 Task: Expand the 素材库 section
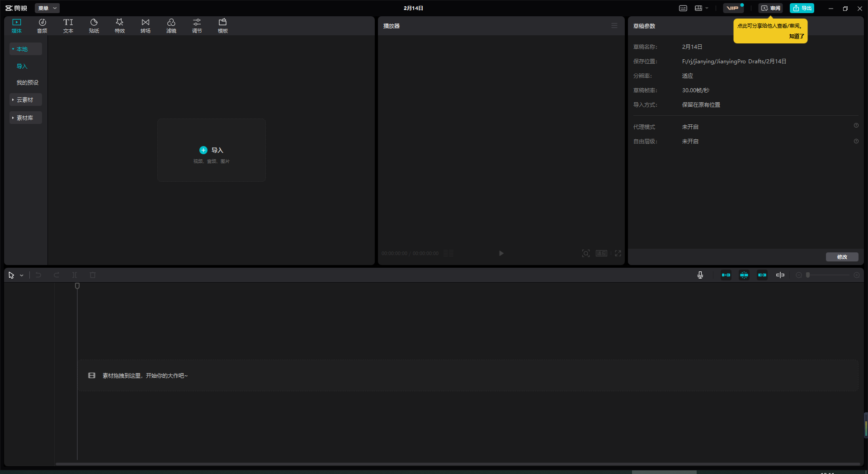point(26,118)
